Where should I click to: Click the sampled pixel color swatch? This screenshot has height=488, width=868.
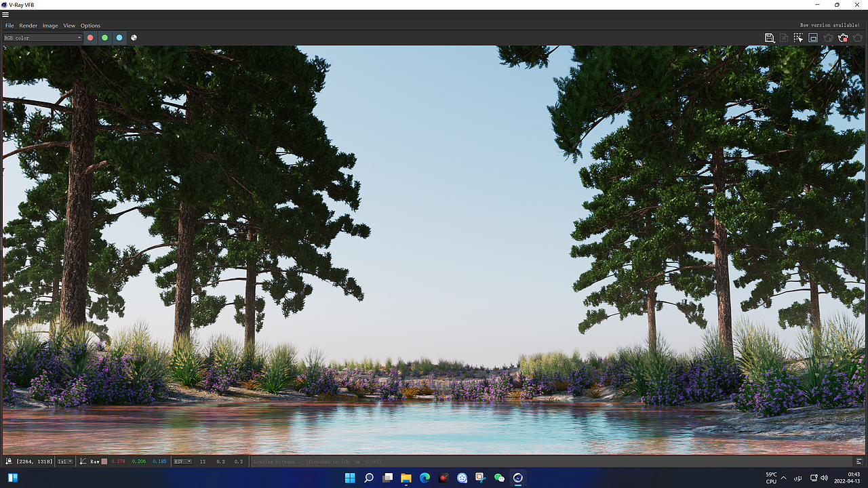tap(104, 462)
